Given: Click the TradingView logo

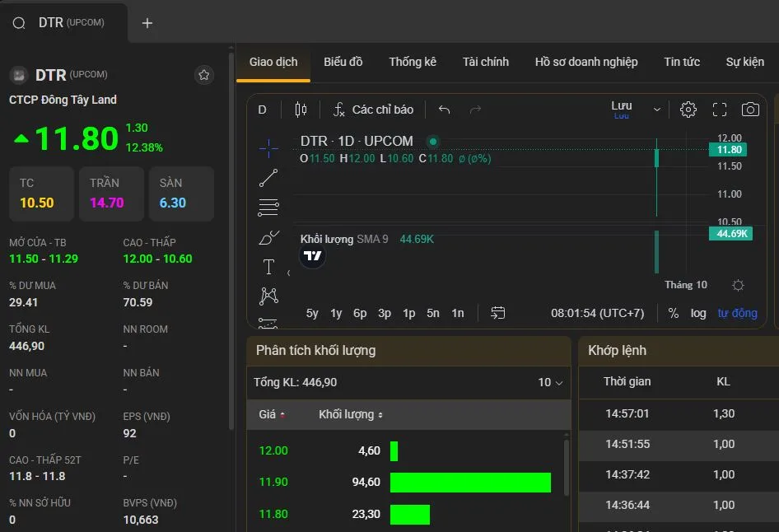Looking at the screenshot, I should (312, 256).
